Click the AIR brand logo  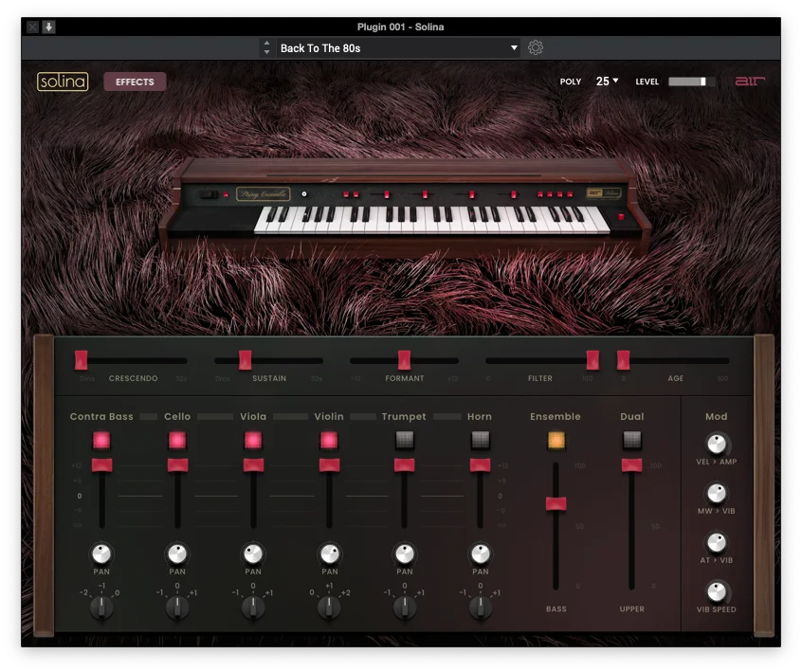click(x=750, y=81)
